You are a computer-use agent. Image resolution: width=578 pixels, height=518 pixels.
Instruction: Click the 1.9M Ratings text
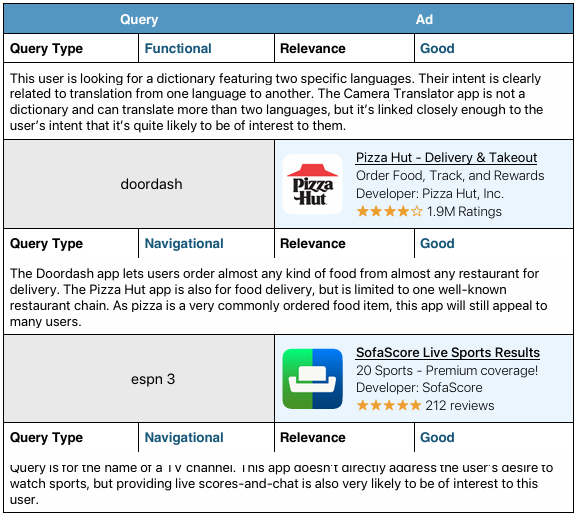click(464, 212)
